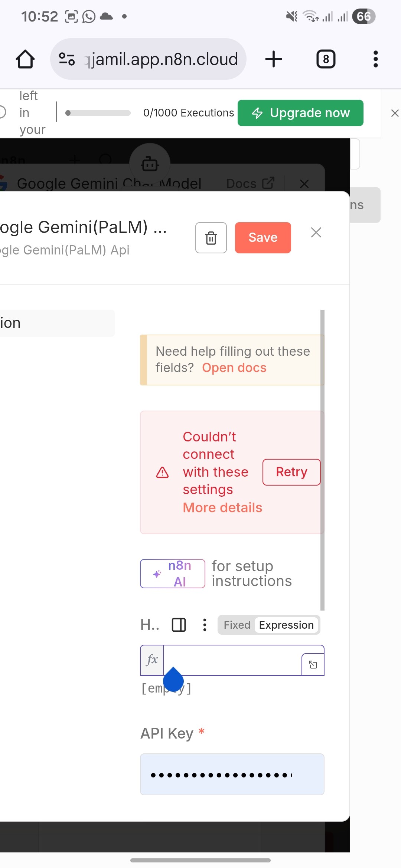Tap the browser home icon
The height and width of the screenshot is (868, 401).
(25, 59)
